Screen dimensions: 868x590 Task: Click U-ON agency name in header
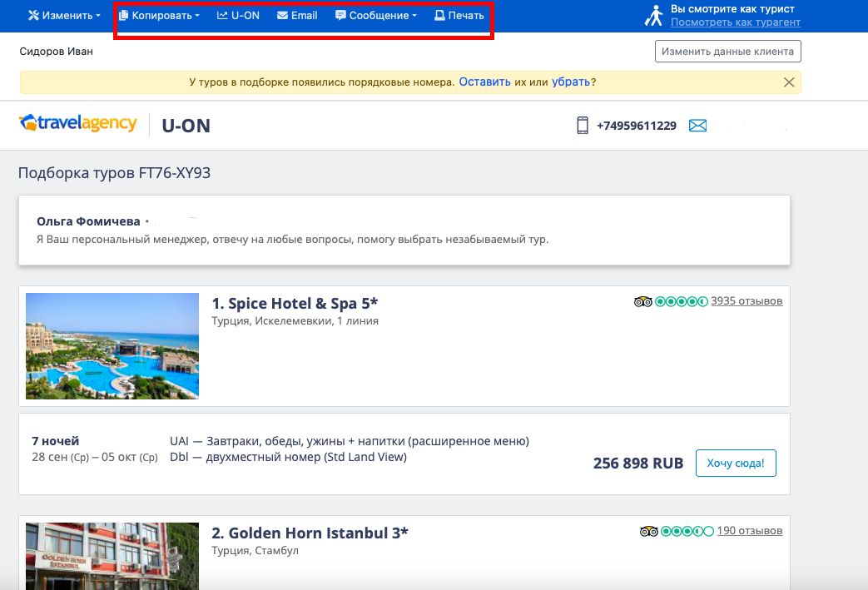point(186,126)
